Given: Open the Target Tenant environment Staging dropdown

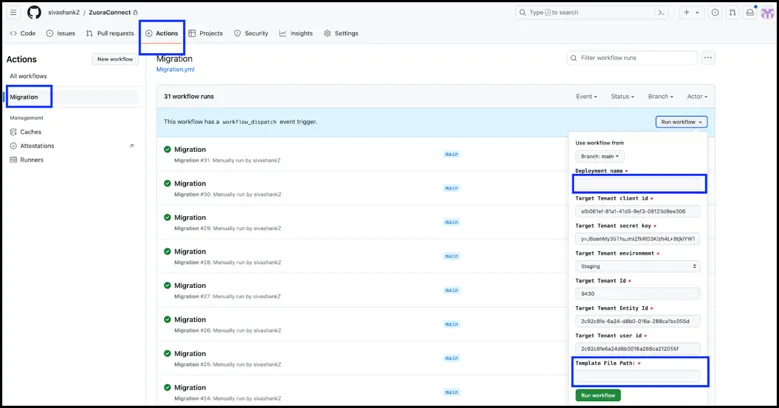Looking at the screenshot, I should [638, 266].
